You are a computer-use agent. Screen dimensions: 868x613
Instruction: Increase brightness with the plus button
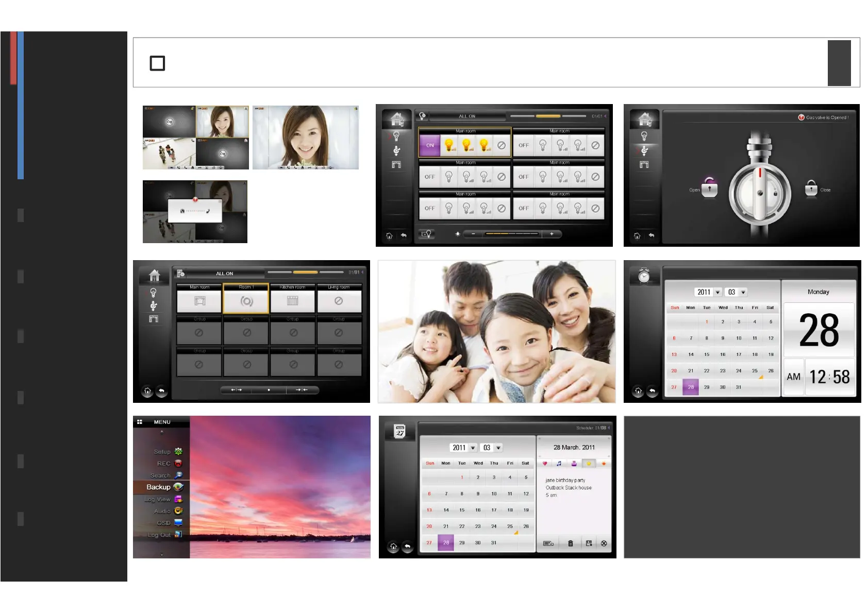tap(552, 234)
